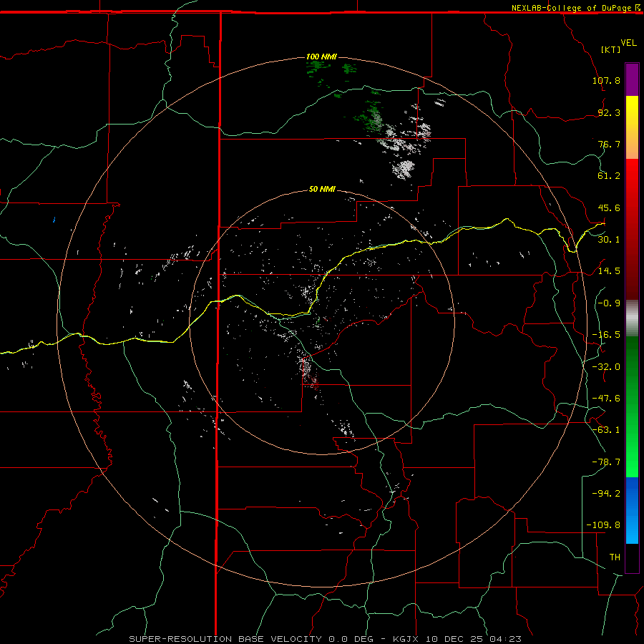
Task: Click the -16.5 velocity scale value
Action: 606,335
